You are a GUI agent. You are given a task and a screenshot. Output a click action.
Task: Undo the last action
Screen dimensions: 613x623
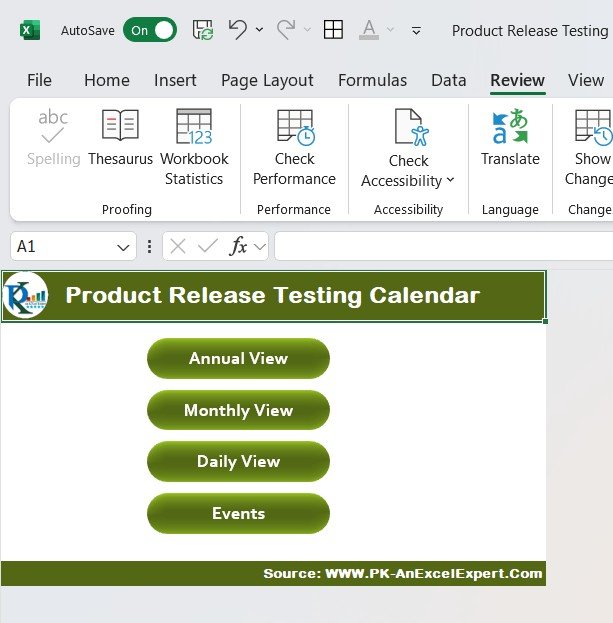pyautogui.click(x=238, y=30)
